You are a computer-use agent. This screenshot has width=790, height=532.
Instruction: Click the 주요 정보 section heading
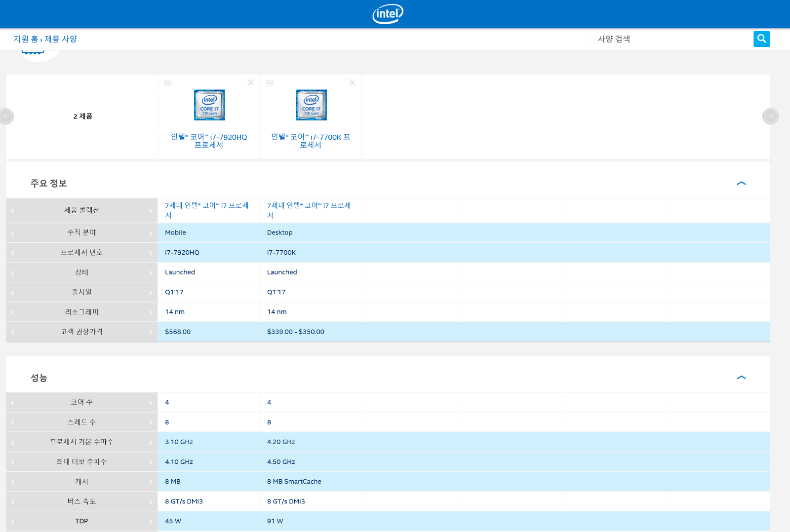point(48,183)
